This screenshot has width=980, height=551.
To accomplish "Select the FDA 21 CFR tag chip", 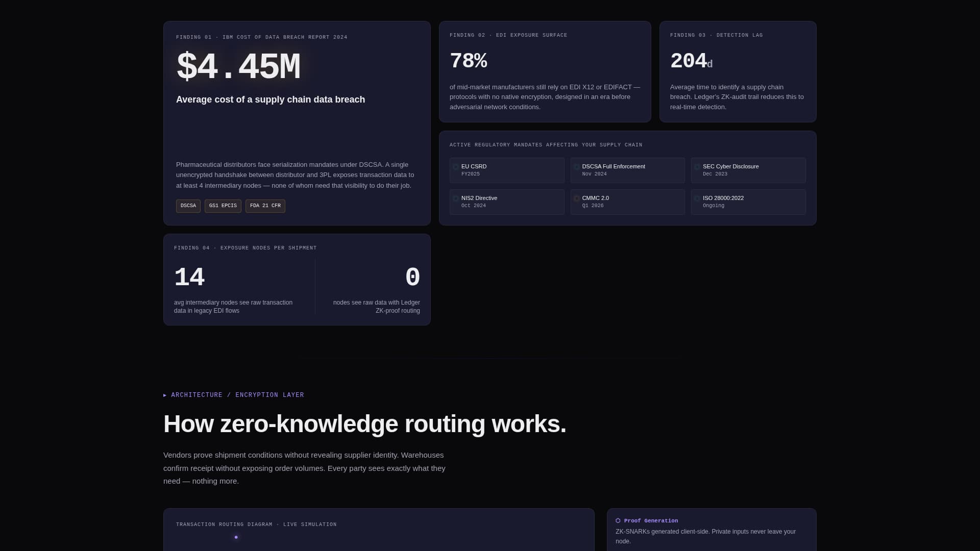I will click(x=265, y=206).
